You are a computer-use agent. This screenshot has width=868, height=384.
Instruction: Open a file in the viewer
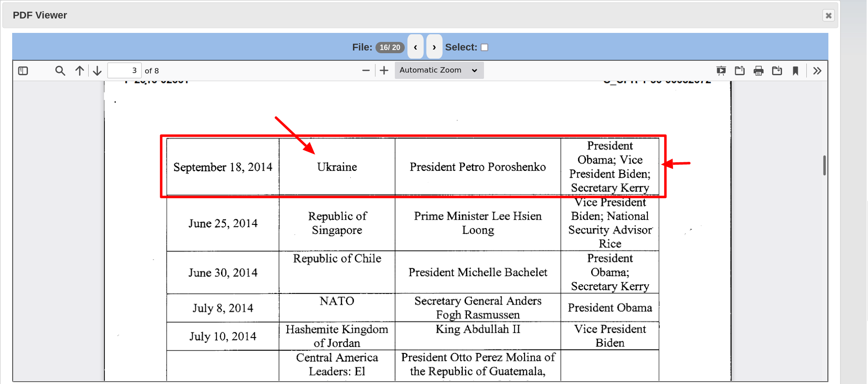pos(740,71)
